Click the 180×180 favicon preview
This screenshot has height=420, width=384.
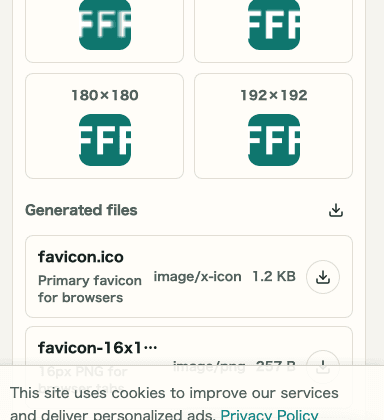(105, 140)
